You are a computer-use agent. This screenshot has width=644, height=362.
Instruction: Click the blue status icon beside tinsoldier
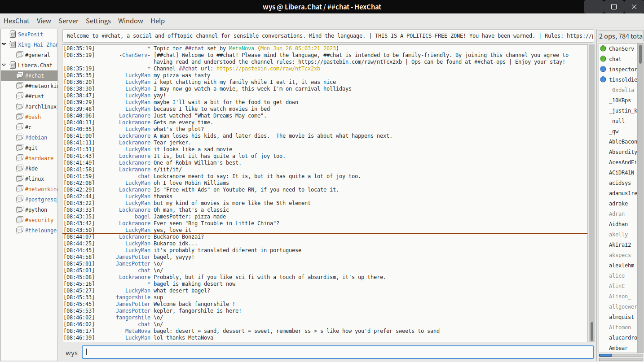[603, 79]
